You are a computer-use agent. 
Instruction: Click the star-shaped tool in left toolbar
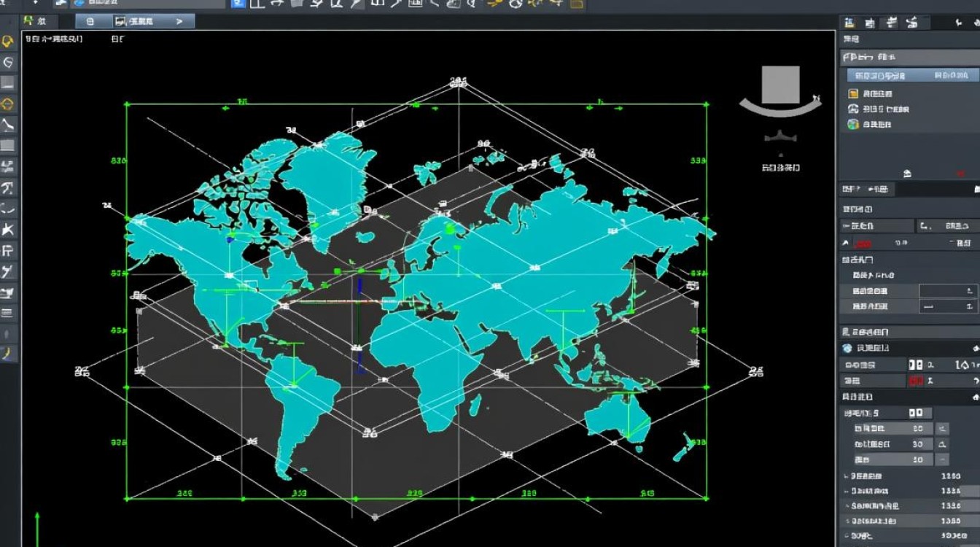click(x=9, y=230)
